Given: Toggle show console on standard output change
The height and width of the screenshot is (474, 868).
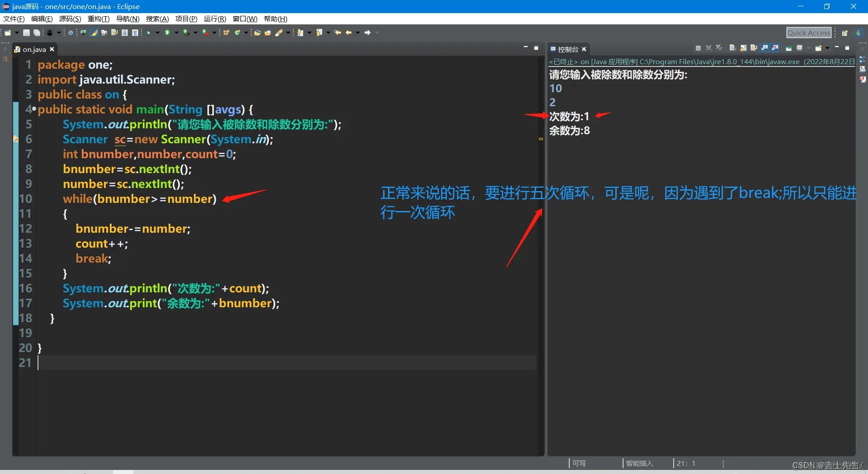Looking at the screenshot, I should tap(764, 48).
